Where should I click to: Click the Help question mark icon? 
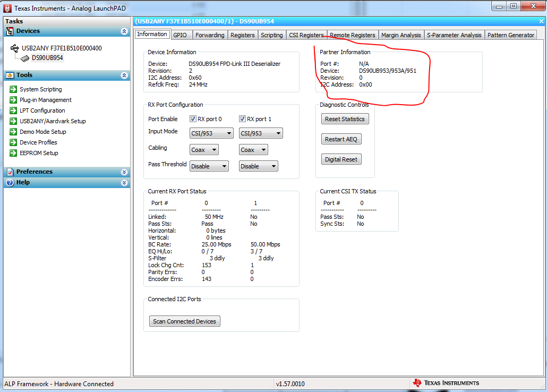[x=10, y=183]
